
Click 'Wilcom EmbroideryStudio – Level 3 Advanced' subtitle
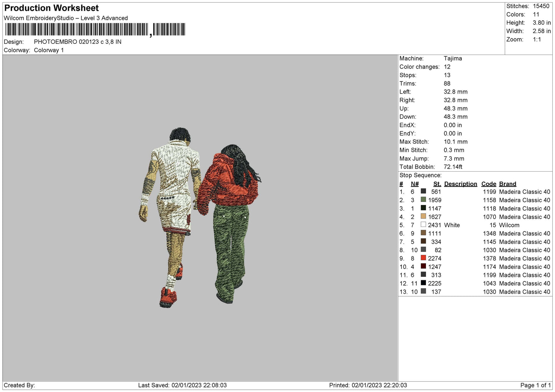66,18
